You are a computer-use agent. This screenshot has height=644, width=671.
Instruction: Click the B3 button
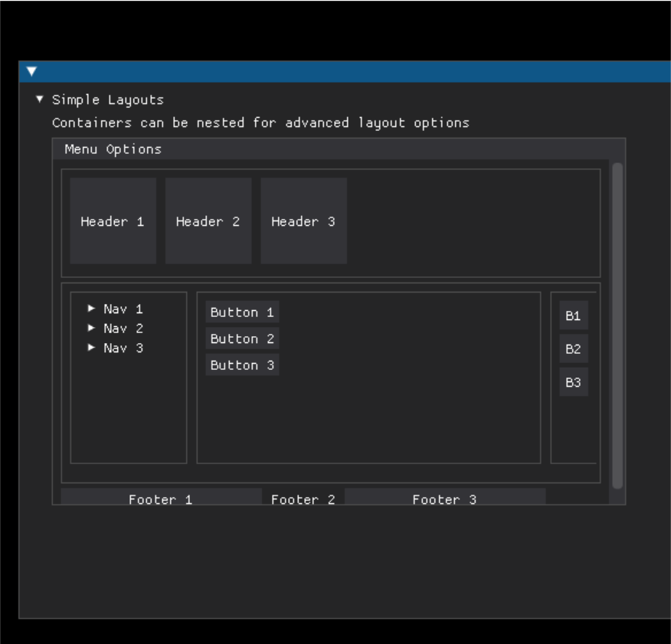click(574, 382)
